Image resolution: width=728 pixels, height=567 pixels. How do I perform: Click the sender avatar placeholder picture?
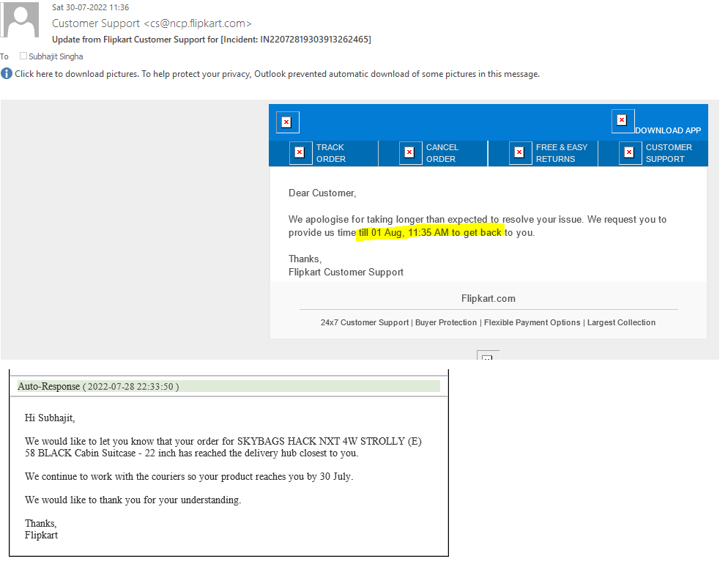coord(20,20)
